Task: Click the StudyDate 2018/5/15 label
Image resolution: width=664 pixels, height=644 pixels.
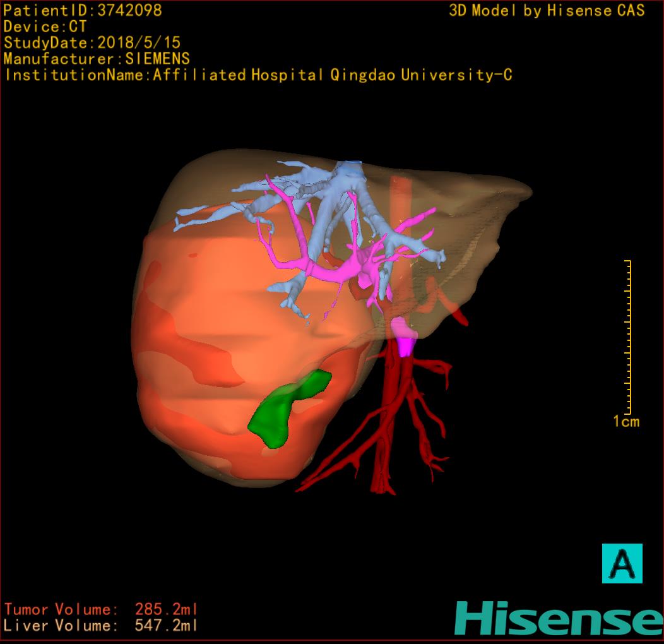Action: 92,43
